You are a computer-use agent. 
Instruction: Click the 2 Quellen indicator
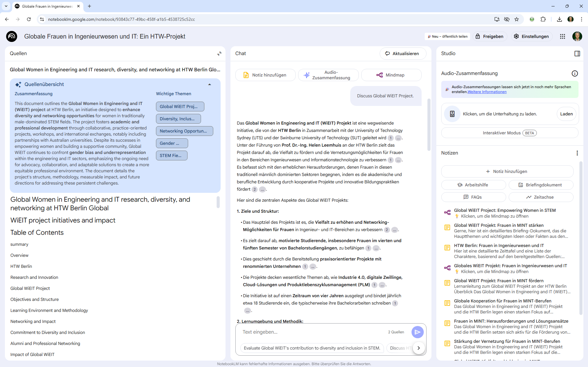click(396, 332)
